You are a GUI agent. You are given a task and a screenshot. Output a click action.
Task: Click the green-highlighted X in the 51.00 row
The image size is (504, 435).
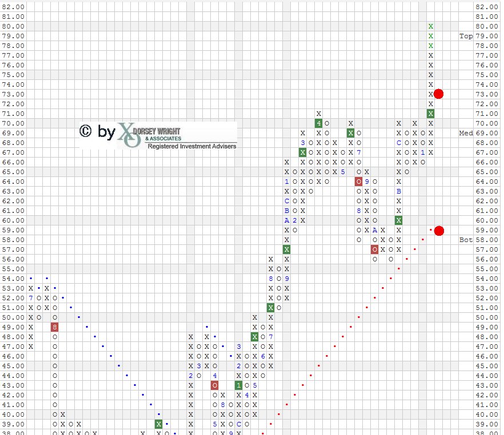tap(271, 308)
